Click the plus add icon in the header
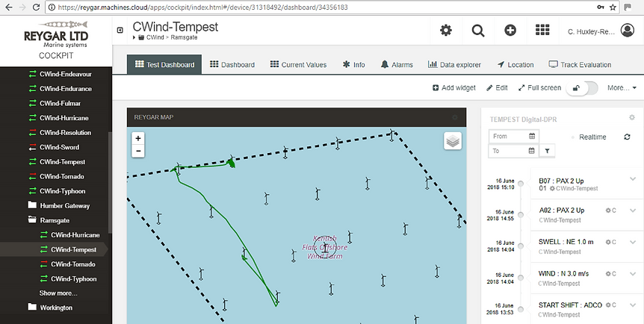644x324 pixels. [510, 31]
